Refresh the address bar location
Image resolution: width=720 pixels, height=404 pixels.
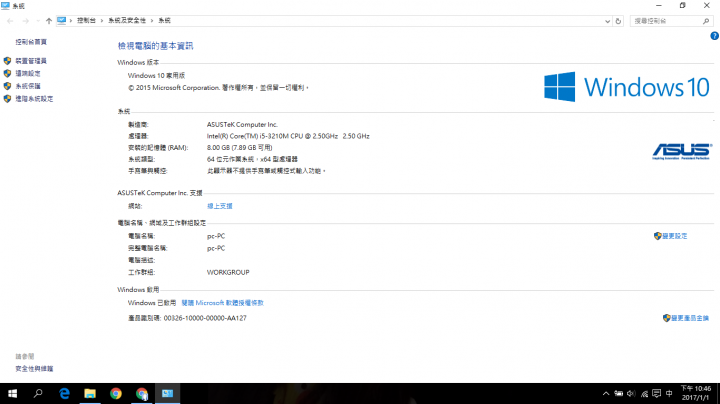coord(618,21)
